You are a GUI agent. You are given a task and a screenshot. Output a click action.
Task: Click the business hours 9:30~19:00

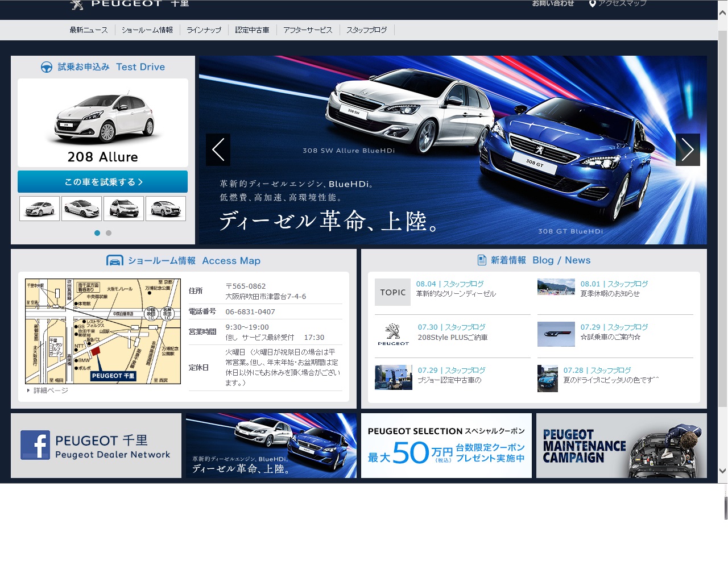247,327
